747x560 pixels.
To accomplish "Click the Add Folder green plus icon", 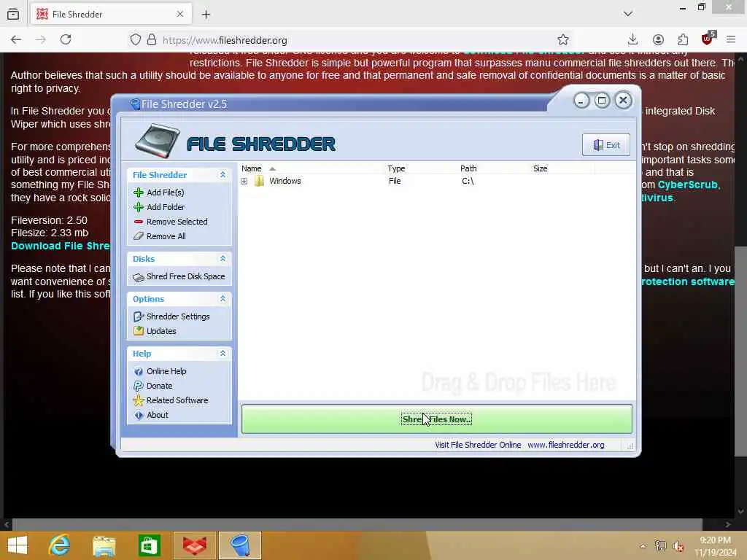I will click(139, 207).
